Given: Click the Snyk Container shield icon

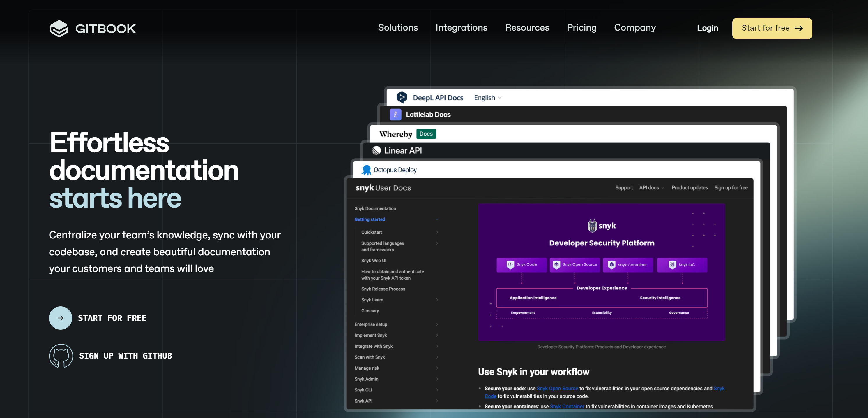Looking at the screenshot, I should pyautogui.click(x=611, y=264).
